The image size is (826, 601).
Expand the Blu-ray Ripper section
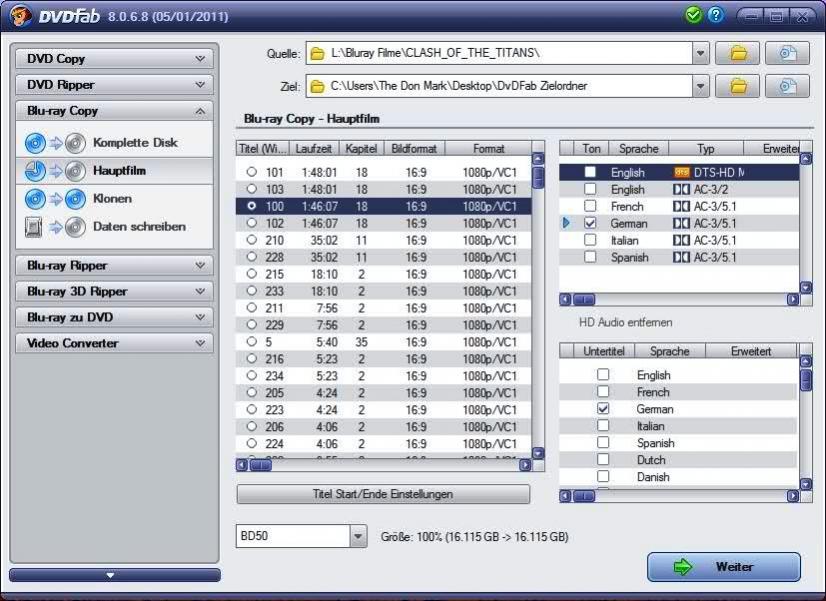tap(114, 265)
